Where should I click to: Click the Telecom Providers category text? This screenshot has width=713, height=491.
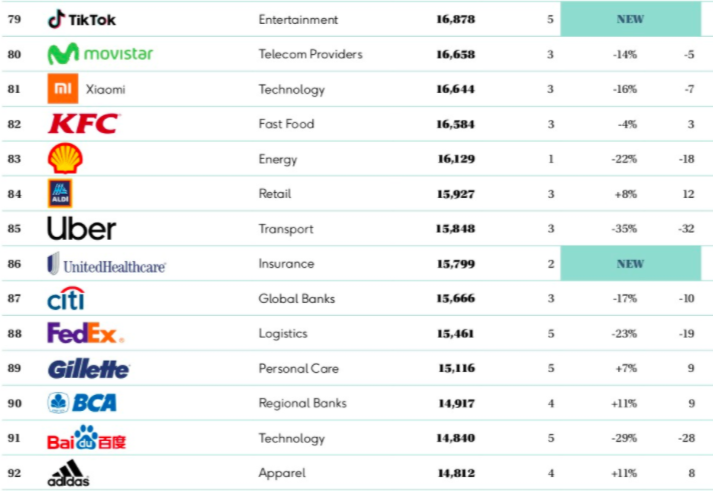coord(311,55)
